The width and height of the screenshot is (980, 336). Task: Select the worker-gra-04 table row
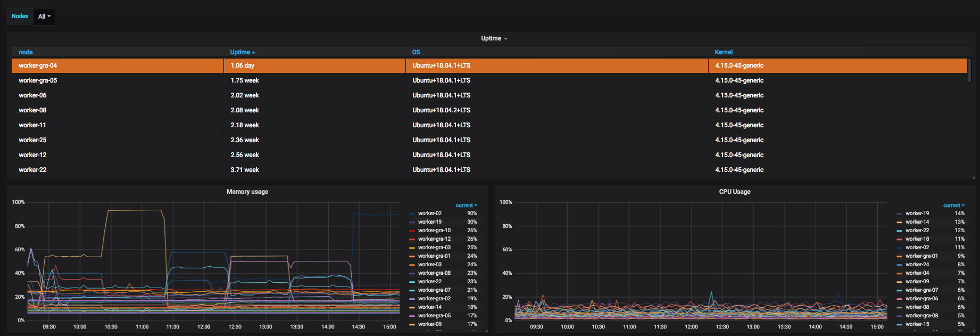(x=489, y=65)
